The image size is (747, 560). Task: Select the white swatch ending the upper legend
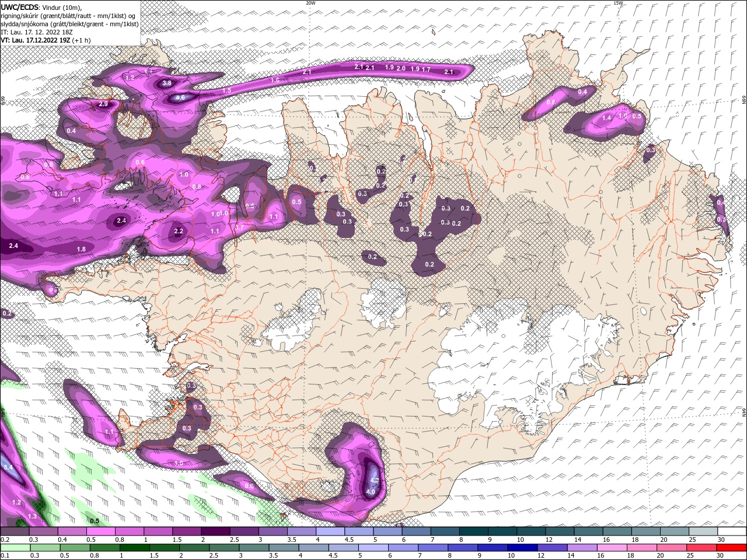(x=732, y=531)
